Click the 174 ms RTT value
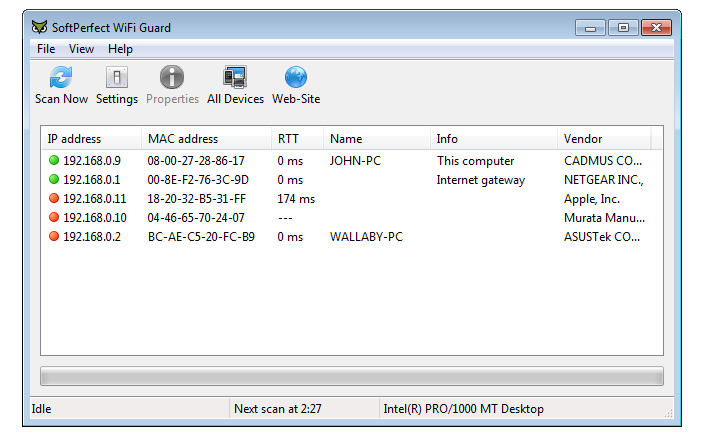 pos(296,199)
